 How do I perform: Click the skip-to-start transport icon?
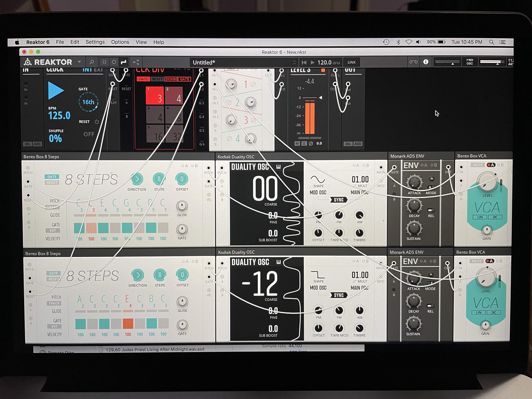[x=304, y=63]
